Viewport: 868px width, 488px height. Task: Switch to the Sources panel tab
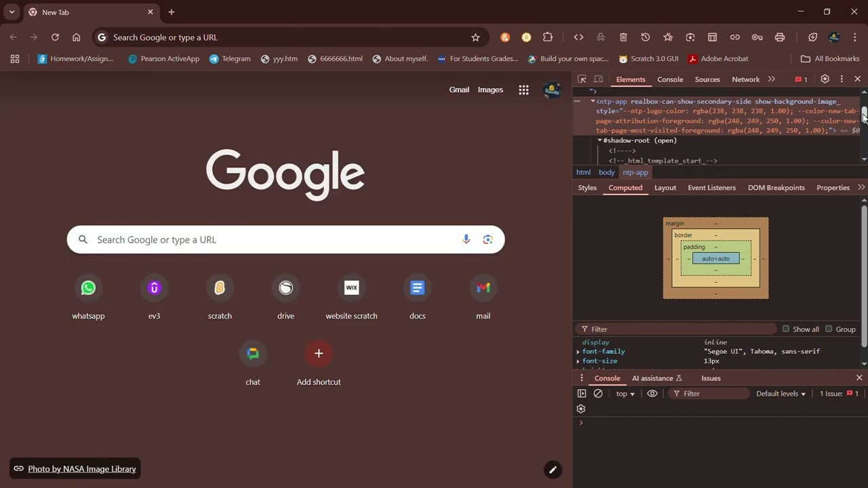click(x=707, y=79)
